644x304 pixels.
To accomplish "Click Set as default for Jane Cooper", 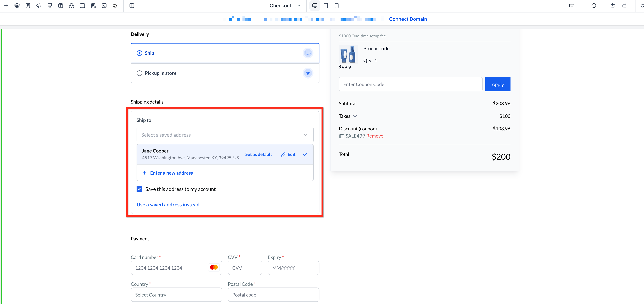I will (x=258, y=154).
